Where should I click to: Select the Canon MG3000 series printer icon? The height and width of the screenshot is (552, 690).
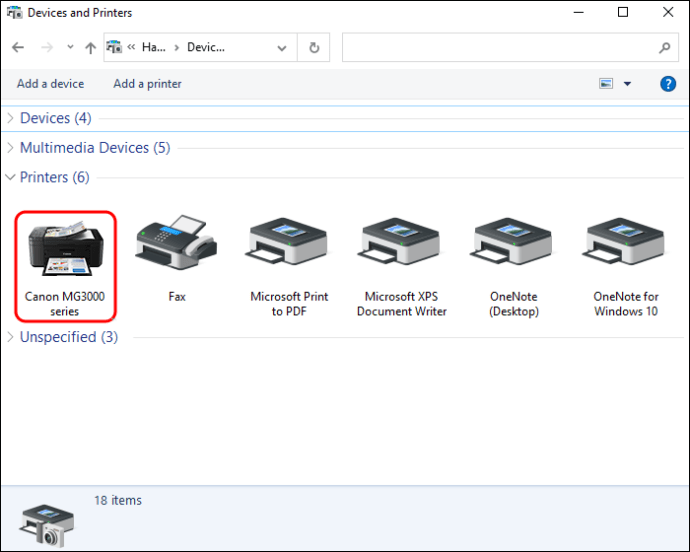[x=66, y=249]
